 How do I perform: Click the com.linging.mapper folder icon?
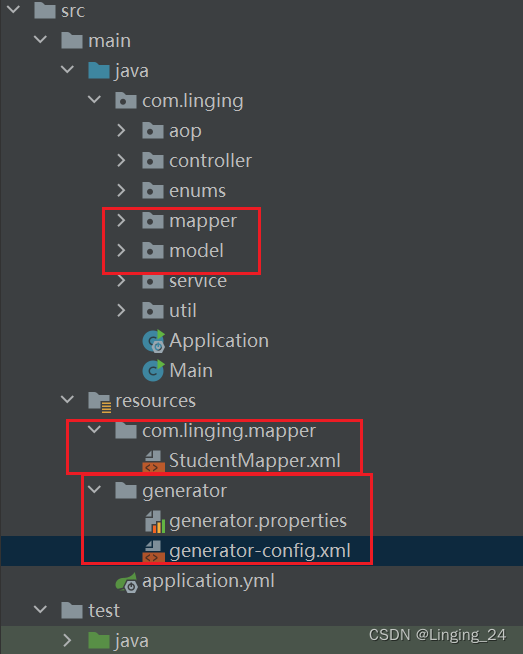126,430
